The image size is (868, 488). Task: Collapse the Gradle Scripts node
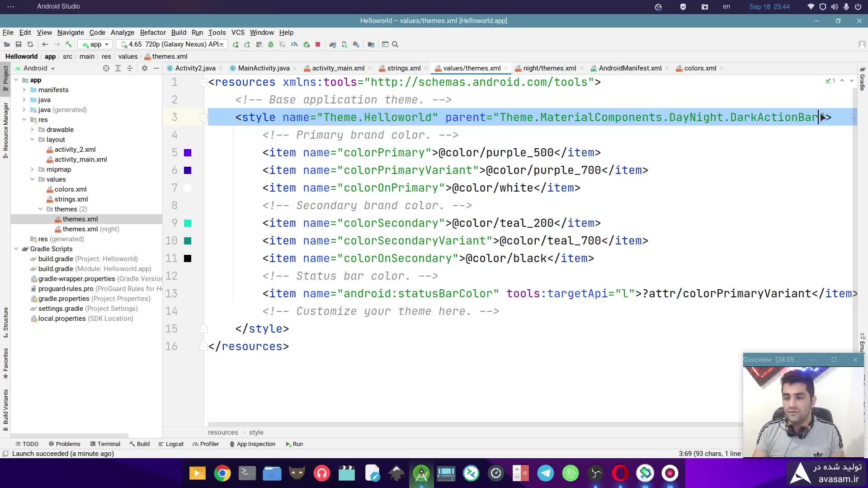pyautogui.click(x=16, y=249)
